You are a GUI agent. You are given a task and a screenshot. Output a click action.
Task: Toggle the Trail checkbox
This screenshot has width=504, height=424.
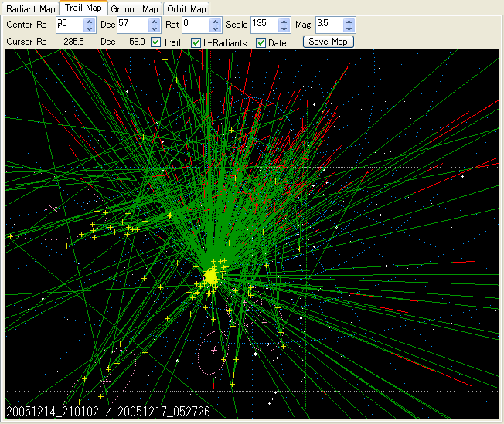click(155, 42)
